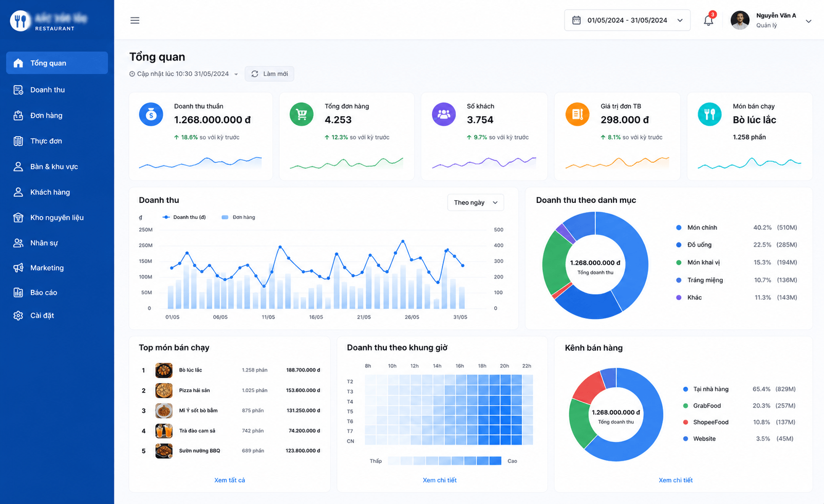Click Xem chi tiết under Doanh thu theo khung giờ
824x504 pixels.
coord(440,480)
